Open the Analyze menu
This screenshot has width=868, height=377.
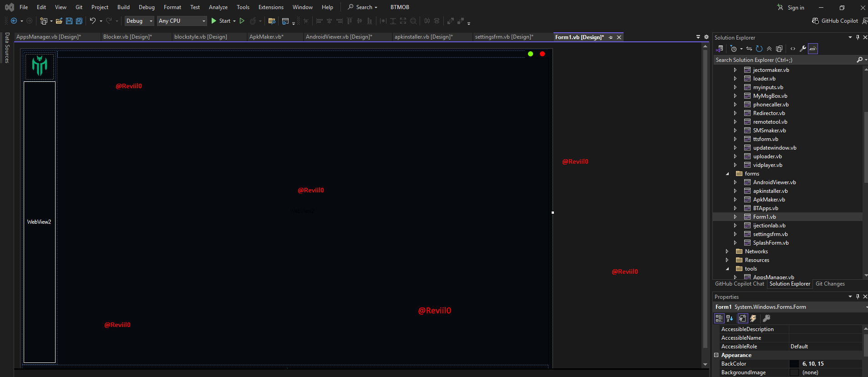(x=218, y=7)
